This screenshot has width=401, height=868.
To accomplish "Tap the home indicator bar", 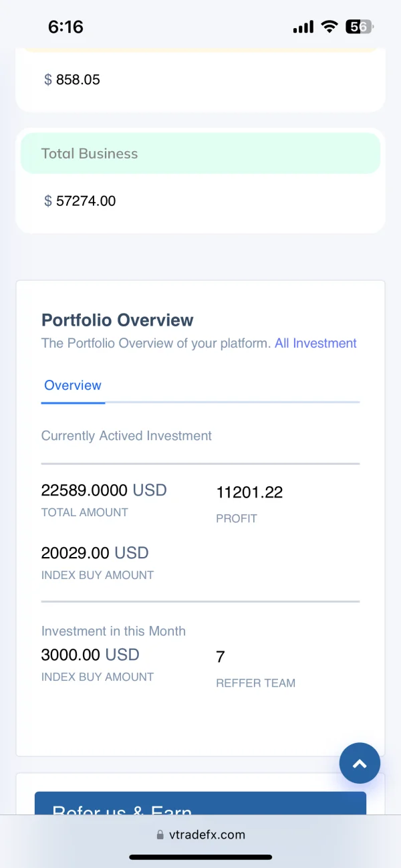I will [x=200, y=857].
